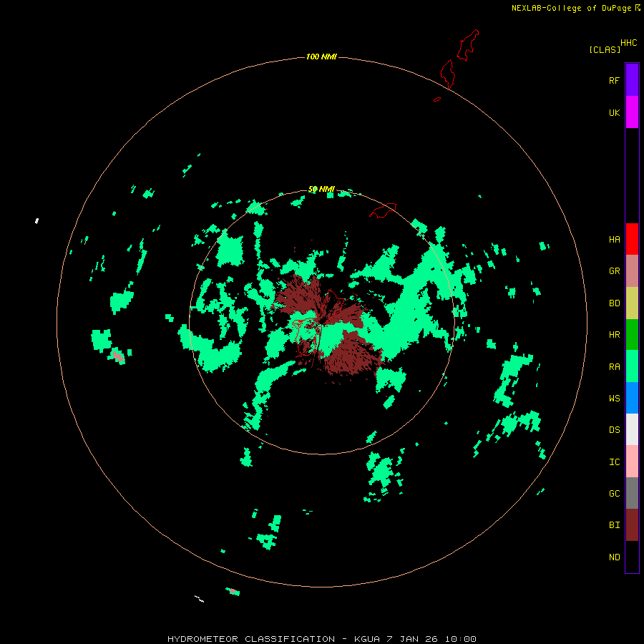Screen dimensions: 644x644
Task: Click the HR legend label
Action: click(614, 335)
